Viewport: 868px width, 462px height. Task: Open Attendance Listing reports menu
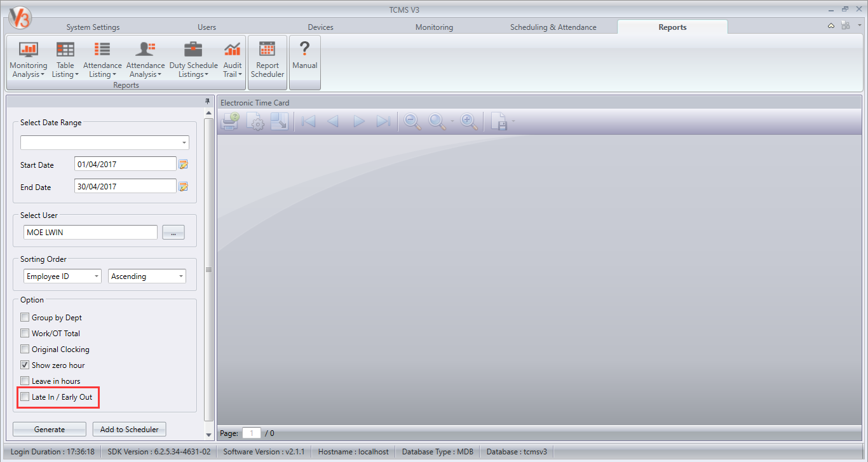point(102,61)
